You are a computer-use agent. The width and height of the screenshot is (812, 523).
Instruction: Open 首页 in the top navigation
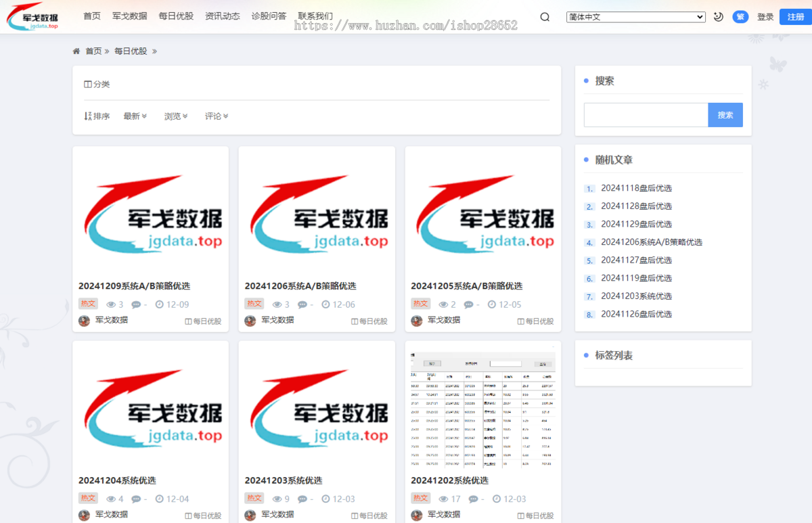pyautogui.click(x=92, y=16)
